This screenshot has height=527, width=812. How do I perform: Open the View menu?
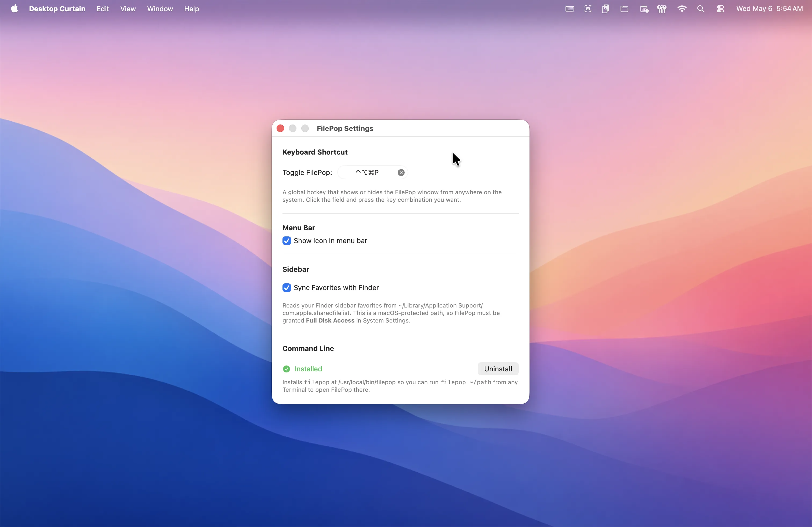(128, 9)
